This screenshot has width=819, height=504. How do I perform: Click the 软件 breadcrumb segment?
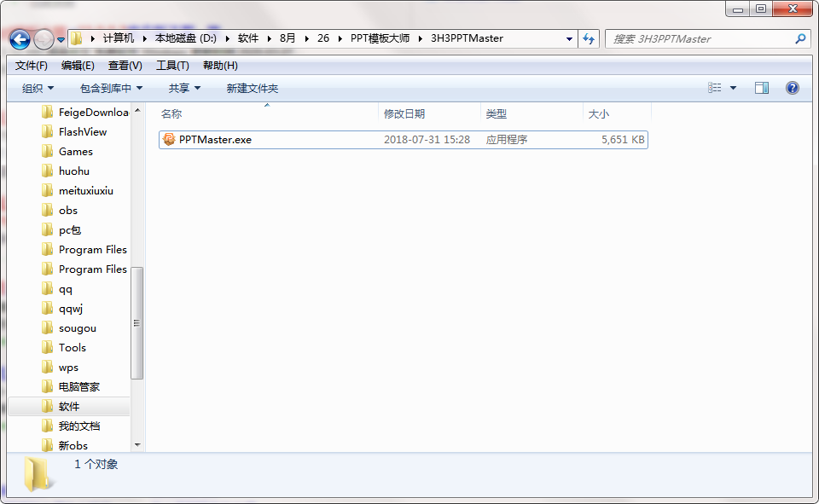tap(248, 38)
